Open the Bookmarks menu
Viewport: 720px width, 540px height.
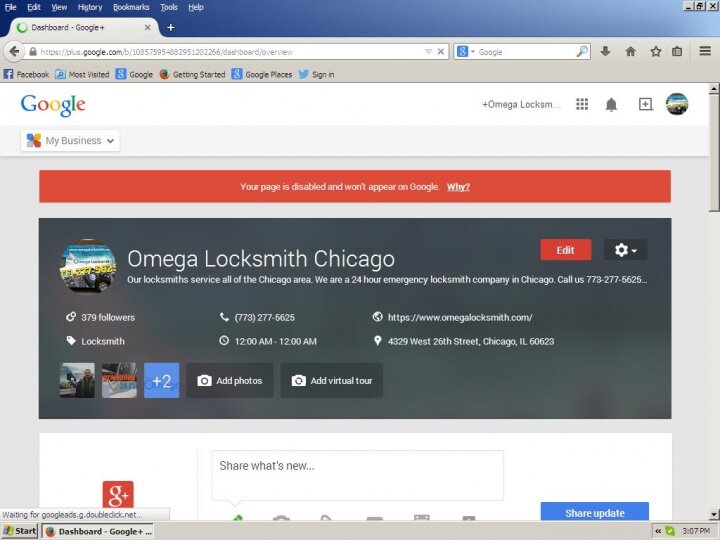click(x=131, y=7)
